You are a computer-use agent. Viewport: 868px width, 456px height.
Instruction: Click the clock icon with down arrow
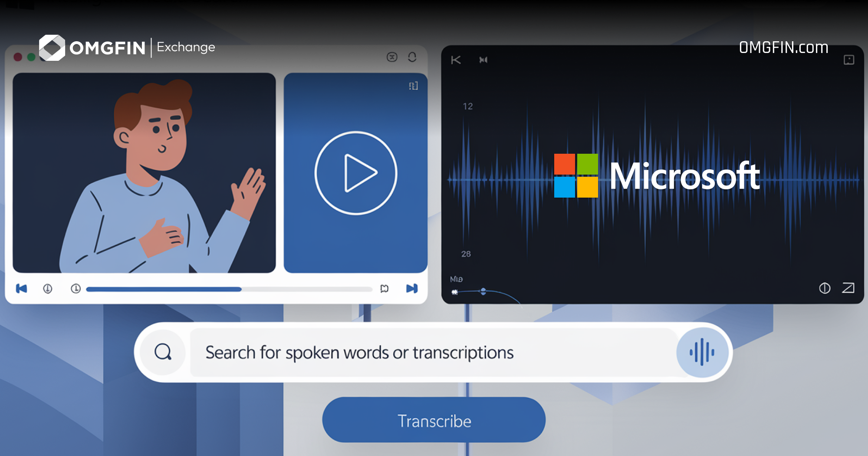(48, 288)
